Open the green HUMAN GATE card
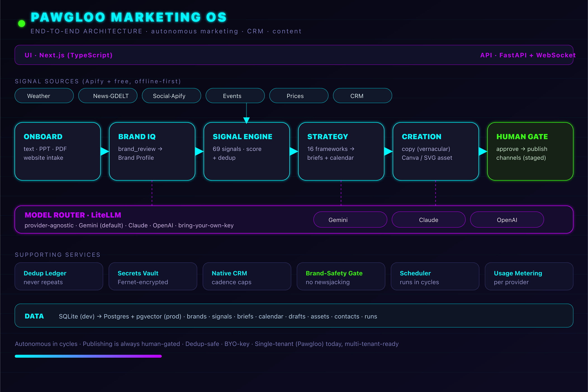This screenshot has height=392, width=588. tap(530, 152)
